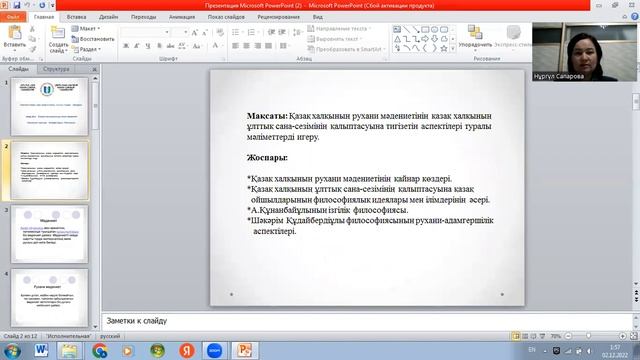Select the straight line shape
Image resolution: width=640 pixels, height=360 pixels.
tap(406, 29)
